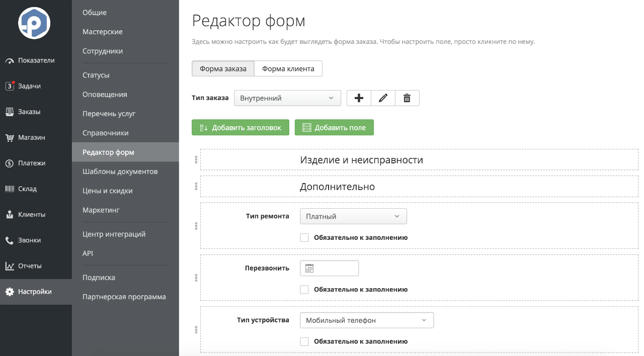Click the Звонки phone icon

pos(10,240)
